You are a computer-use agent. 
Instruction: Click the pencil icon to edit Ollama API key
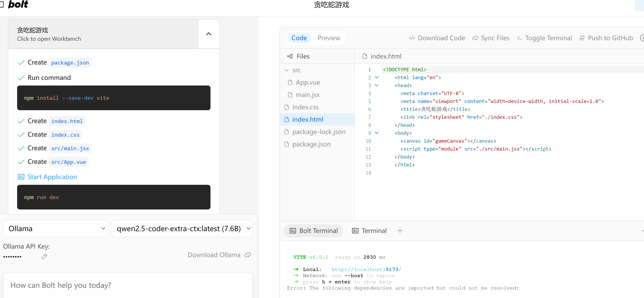pos(44,257)
